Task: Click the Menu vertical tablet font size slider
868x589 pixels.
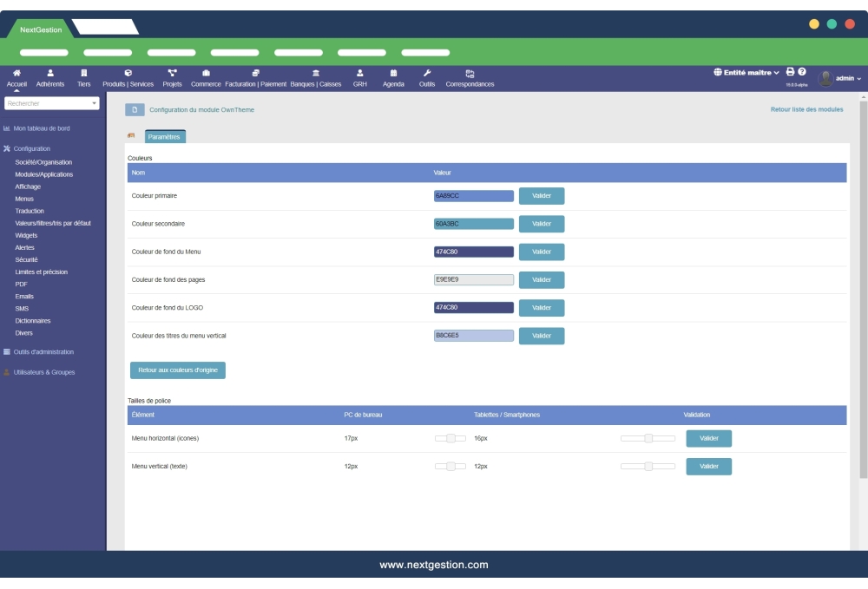Action: pyautogui.click(x=648, y=467)
